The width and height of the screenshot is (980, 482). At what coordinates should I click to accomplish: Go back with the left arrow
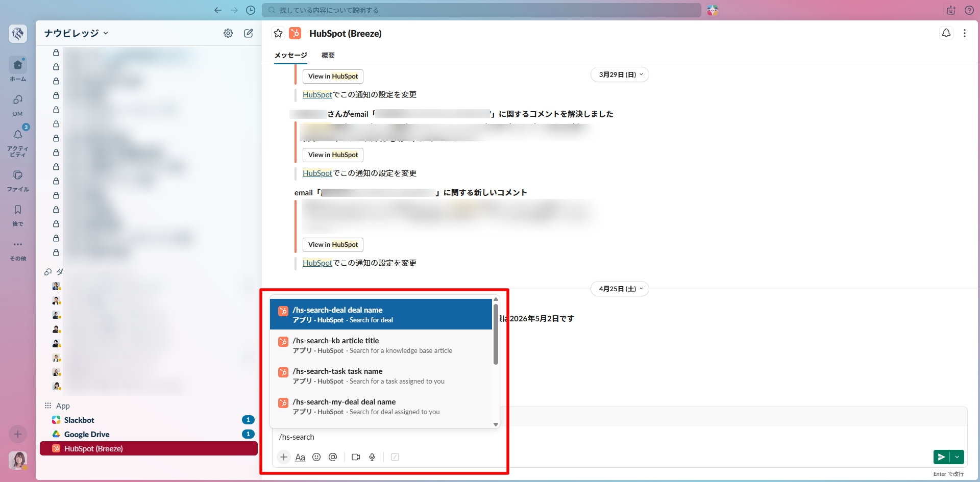(x=218, y=10)
